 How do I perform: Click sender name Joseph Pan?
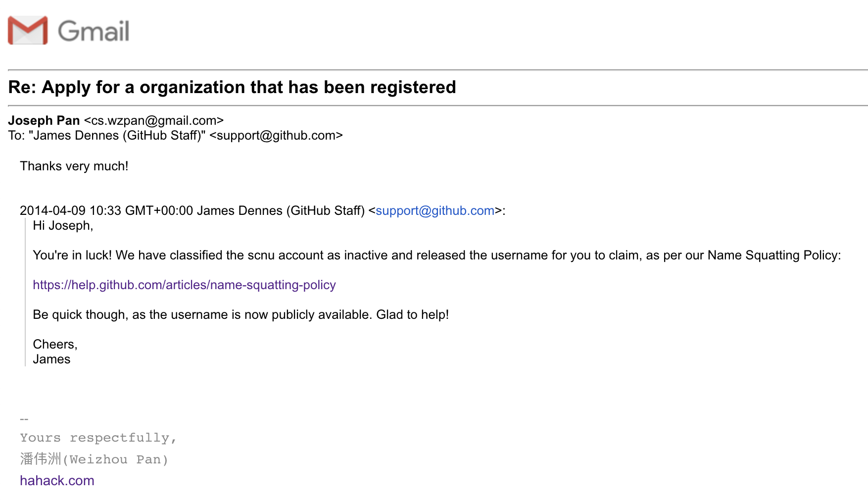point(44,120)
